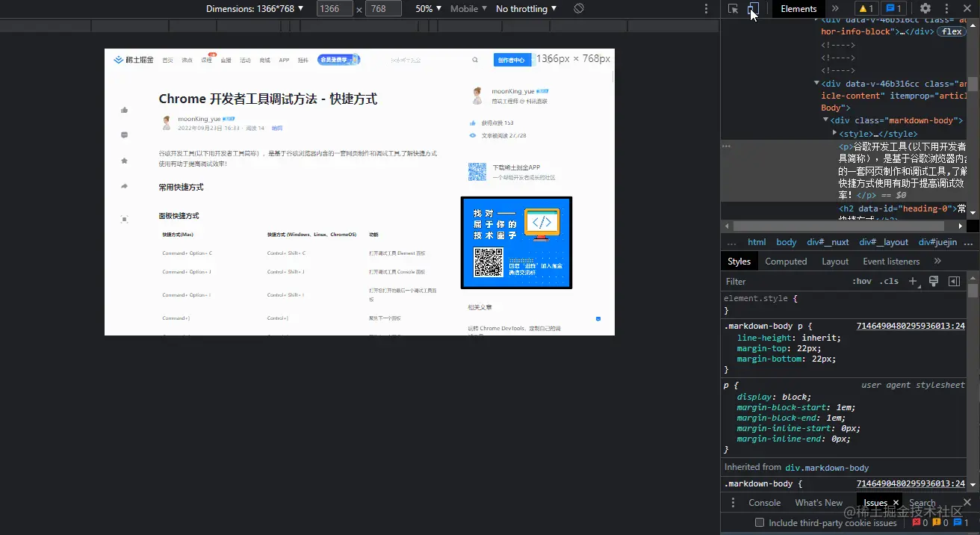Open the selected node's ellipsis menu
The image size is (980, 535).
726,146
